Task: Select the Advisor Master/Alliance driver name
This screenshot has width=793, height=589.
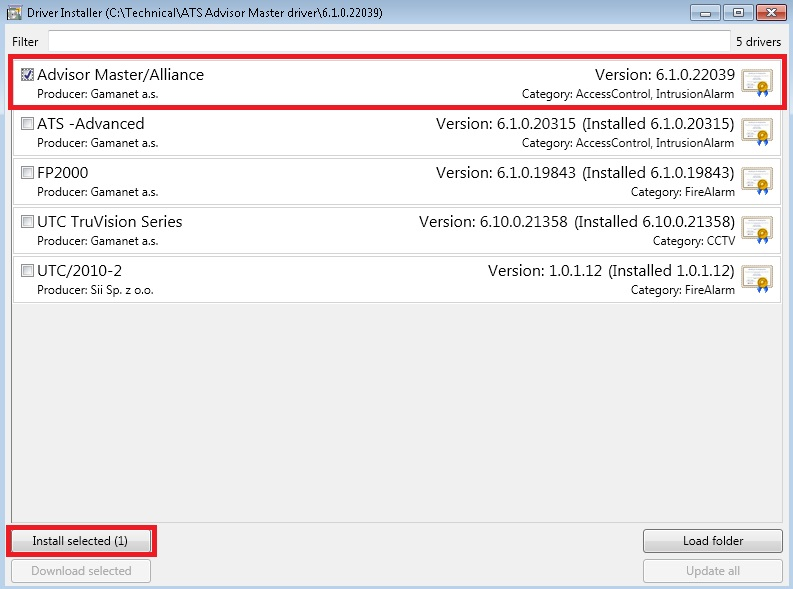Action: (x=120, y=75)
